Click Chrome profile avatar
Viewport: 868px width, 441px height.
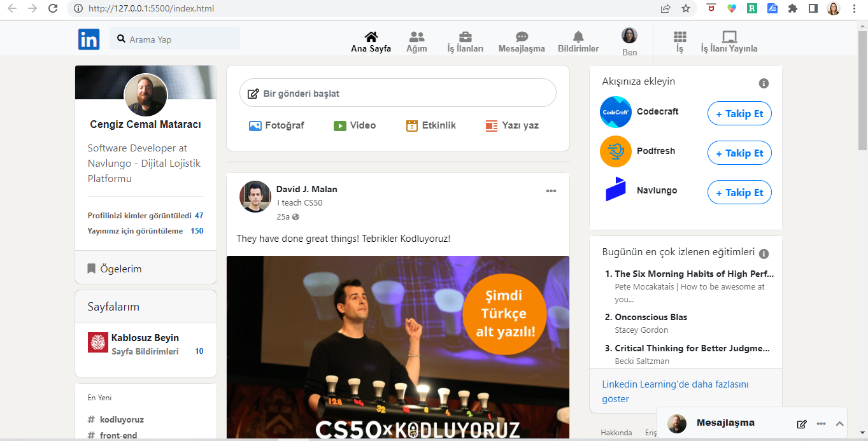834,8
